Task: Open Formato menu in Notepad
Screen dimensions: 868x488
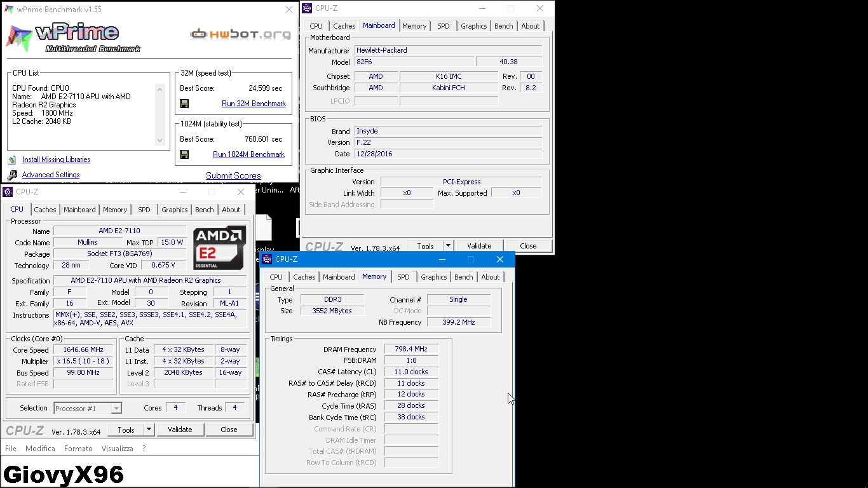Action: pos(78,449)
